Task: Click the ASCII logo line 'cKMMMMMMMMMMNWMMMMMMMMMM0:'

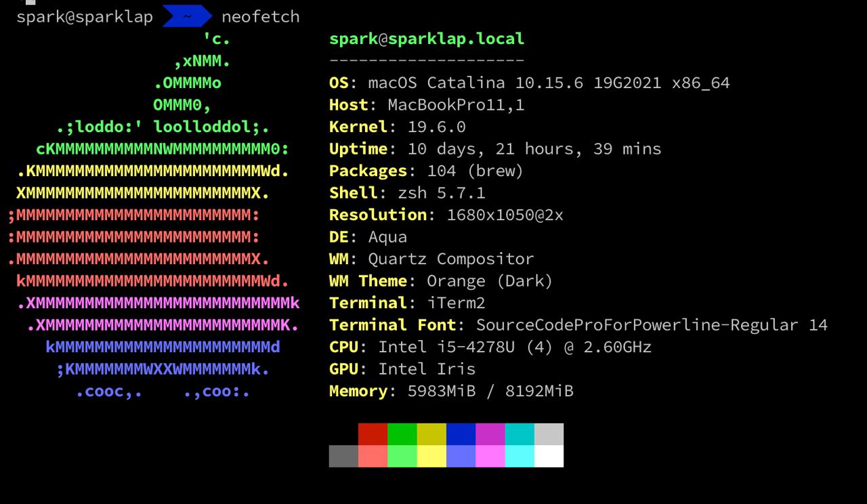Action: tap(163, 149)
